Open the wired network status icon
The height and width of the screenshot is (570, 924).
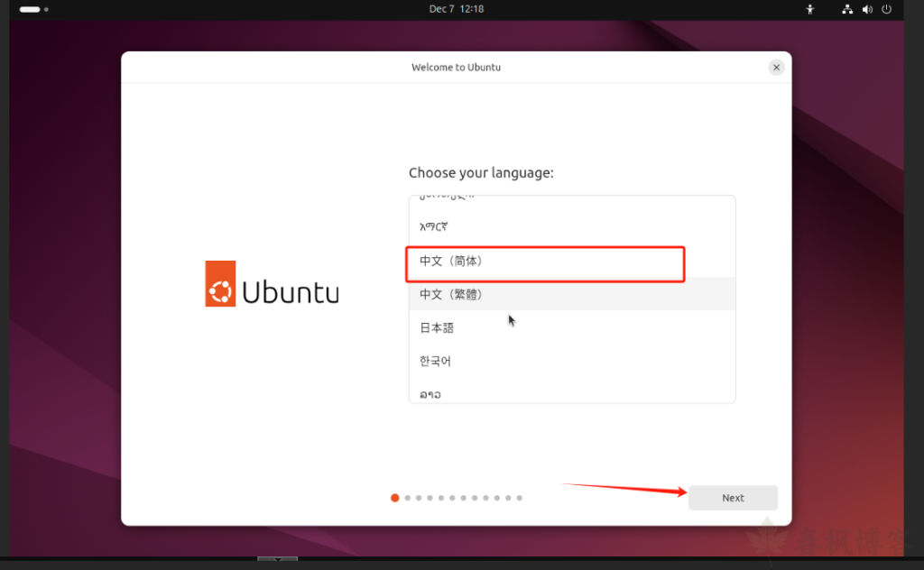click(847, 9)
